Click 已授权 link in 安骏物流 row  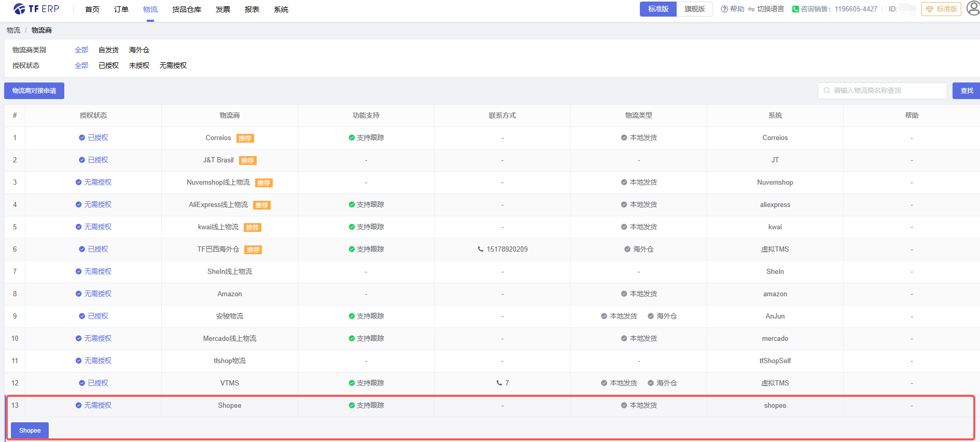(x=98, y=316)
